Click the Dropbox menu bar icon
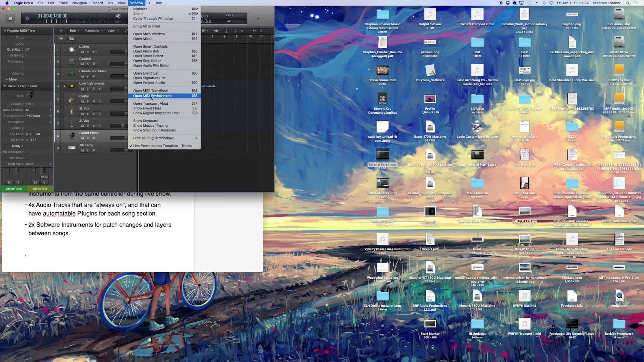 click(508, 3)
